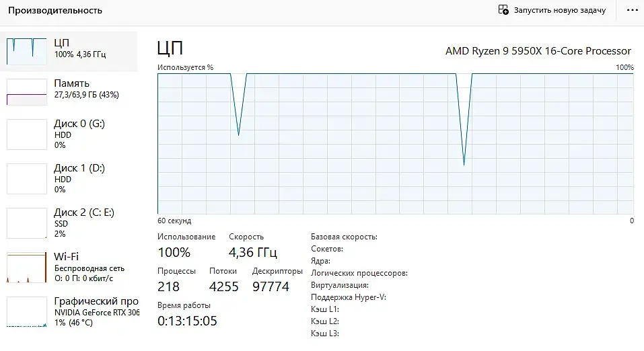The image size is (644, 351).
Task: Click the Используется % graph label
Action: point(186,67)
